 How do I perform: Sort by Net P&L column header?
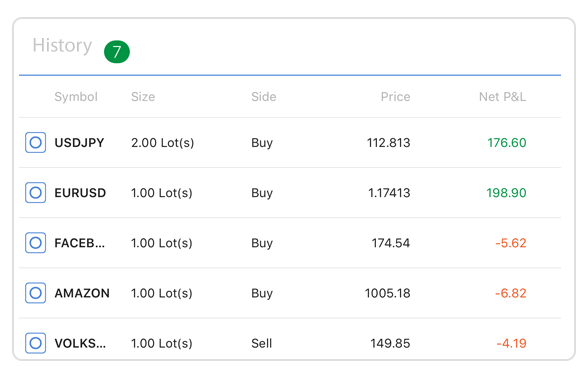point(502,97)
